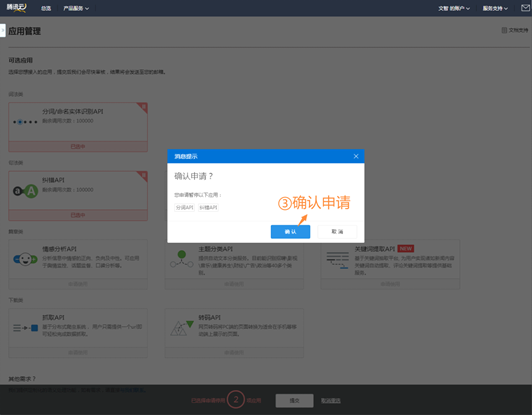Image resolution: width=532 pixels, height=415 pixels.
Task: Click the Tencent Cloud logo
Action: (x=16, y=8)
